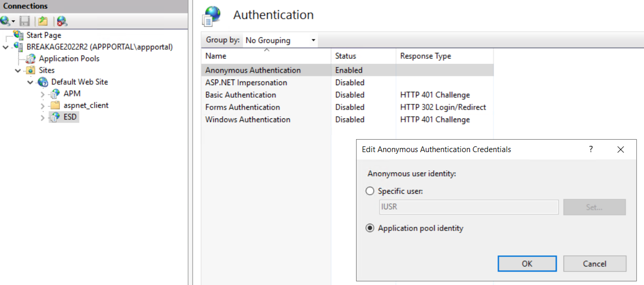Click the Delete Connection toolbar icon

62,21
